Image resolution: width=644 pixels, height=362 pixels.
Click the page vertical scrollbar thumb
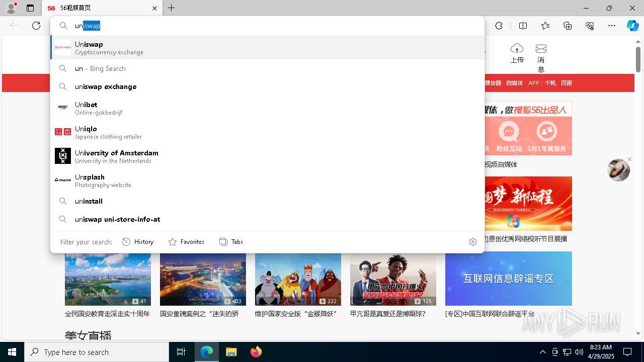coord(638,58)
